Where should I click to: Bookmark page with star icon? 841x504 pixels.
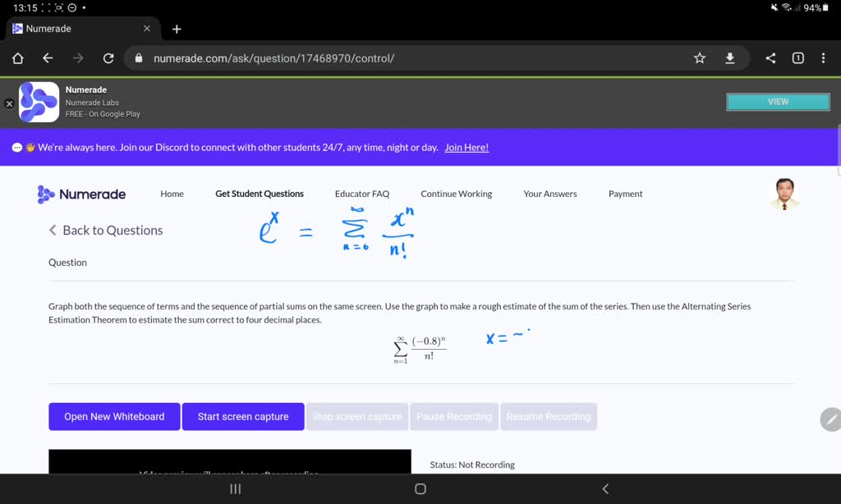click(700, 58)
